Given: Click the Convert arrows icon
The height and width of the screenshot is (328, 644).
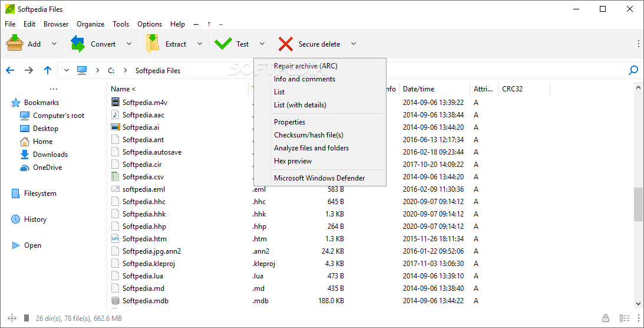Looking at the screenshot, I should [x=78, y=44].
